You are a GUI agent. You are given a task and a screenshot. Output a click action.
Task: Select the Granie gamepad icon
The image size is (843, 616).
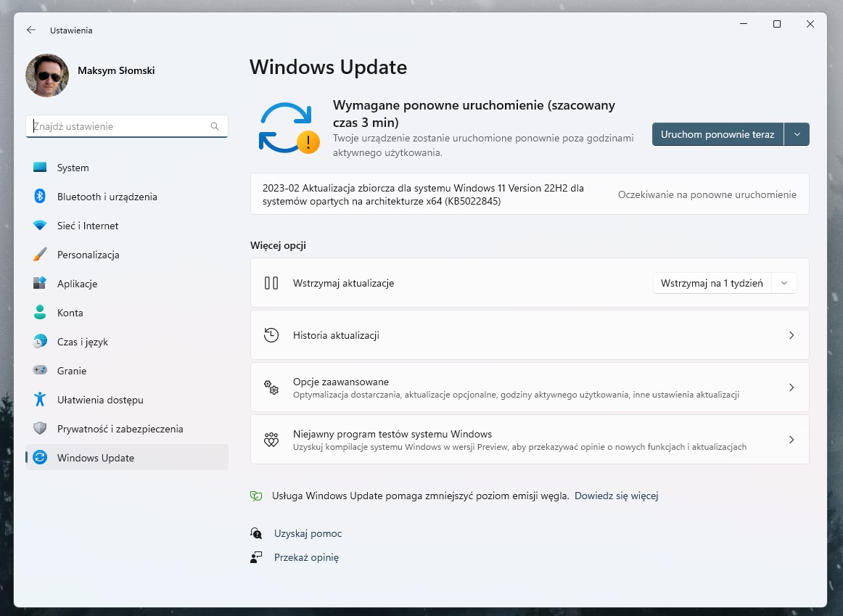coord(41,371)
